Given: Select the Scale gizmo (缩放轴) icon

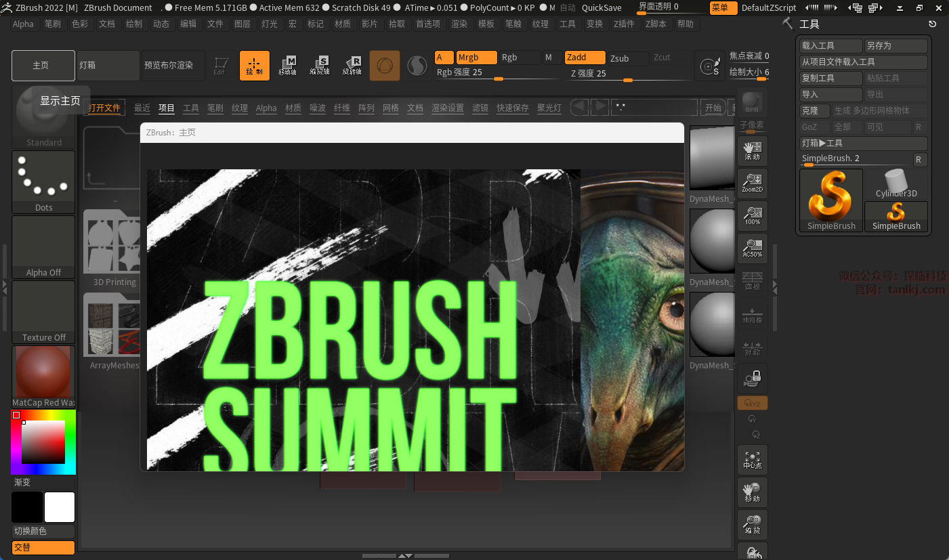Looking at the screenshot, I should pos(319,66).
